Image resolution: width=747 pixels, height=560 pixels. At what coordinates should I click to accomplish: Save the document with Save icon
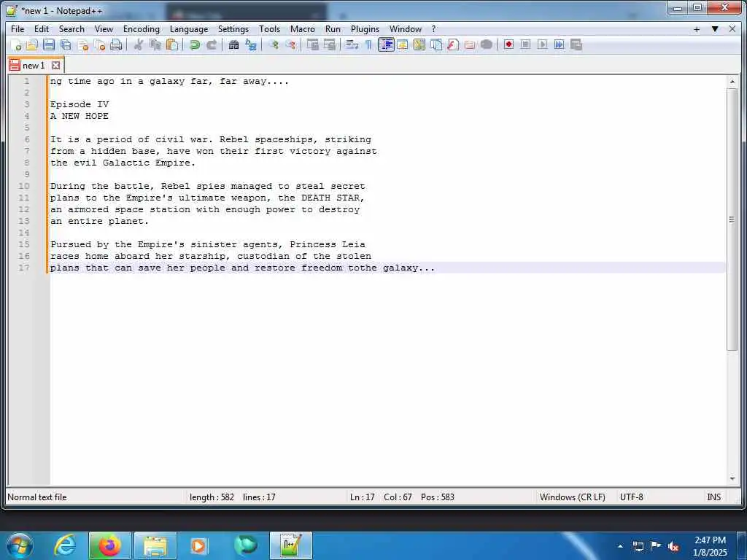coord(49,44)
